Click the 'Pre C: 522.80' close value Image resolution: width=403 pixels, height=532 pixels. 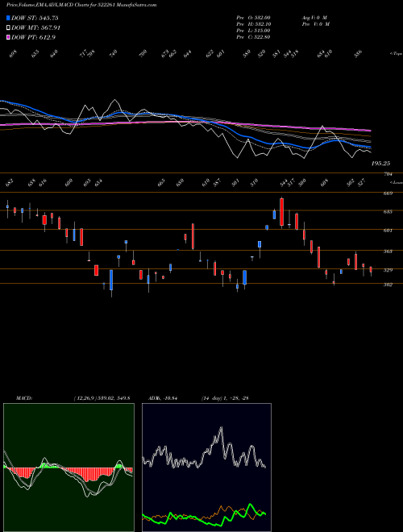pos(253,37)
